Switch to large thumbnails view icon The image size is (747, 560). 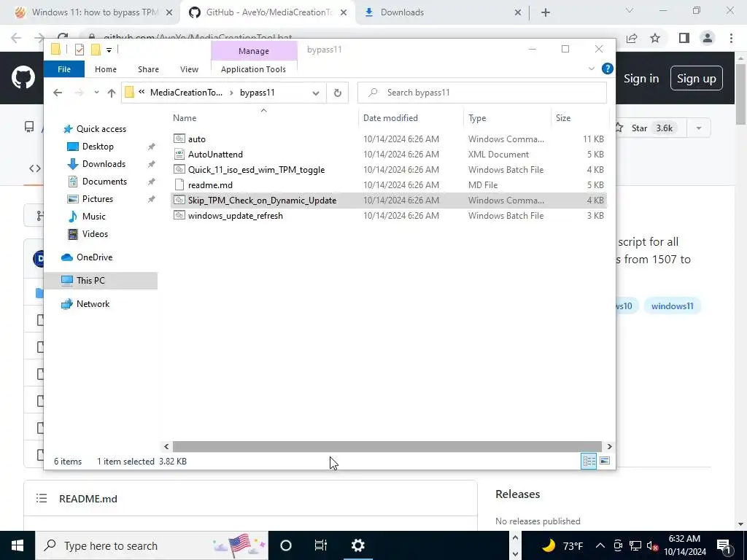click(x=605, y=461)
